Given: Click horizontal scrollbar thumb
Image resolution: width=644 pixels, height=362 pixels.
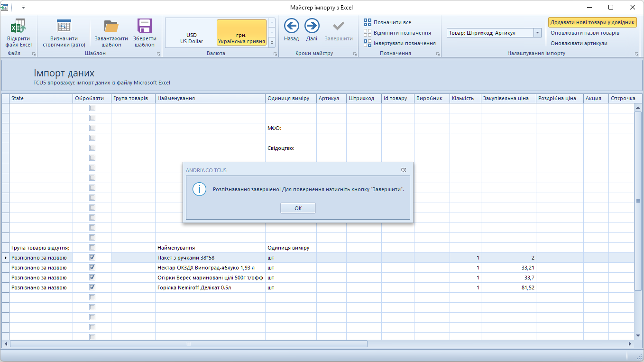Looking at the screenshot, I should [188, 344].
